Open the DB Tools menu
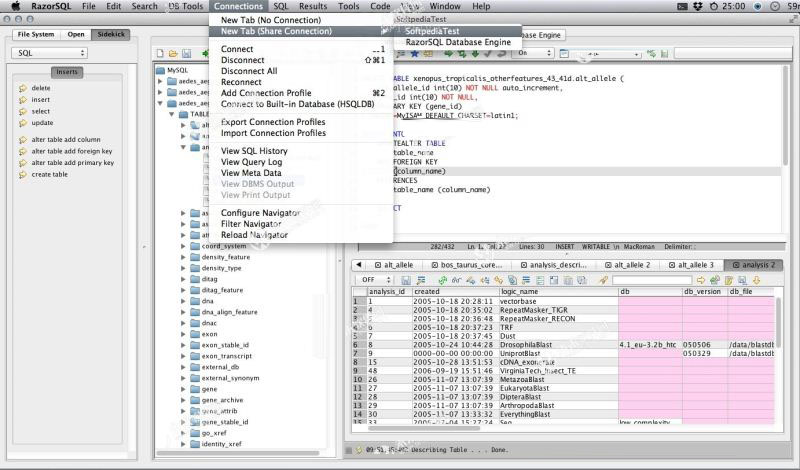 coord(186,6)
